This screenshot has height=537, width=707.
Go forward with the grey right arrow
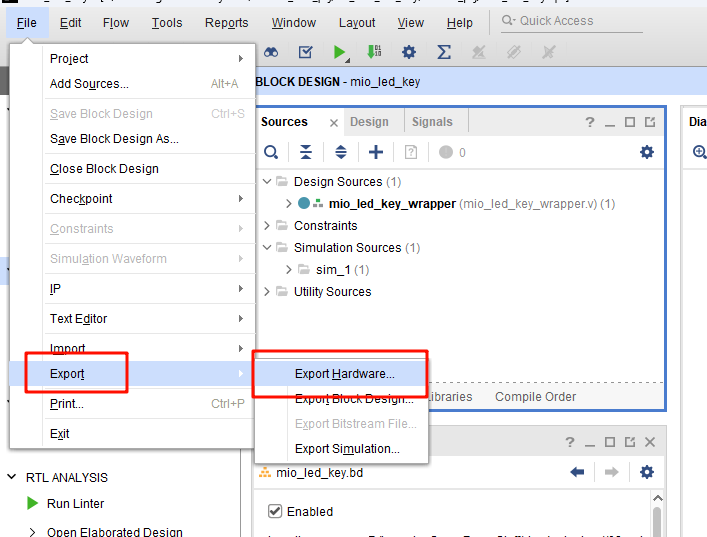tap(611, 472)
